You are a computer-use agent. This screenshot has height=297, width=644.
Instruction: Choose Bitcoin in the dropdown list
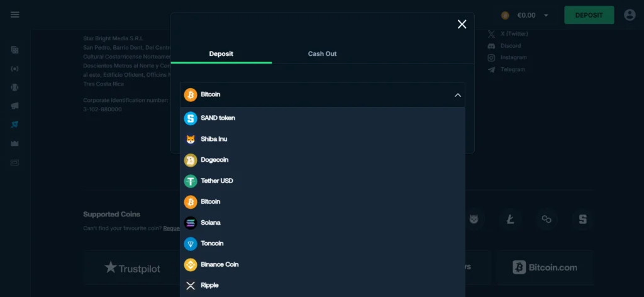pos(323,202)
